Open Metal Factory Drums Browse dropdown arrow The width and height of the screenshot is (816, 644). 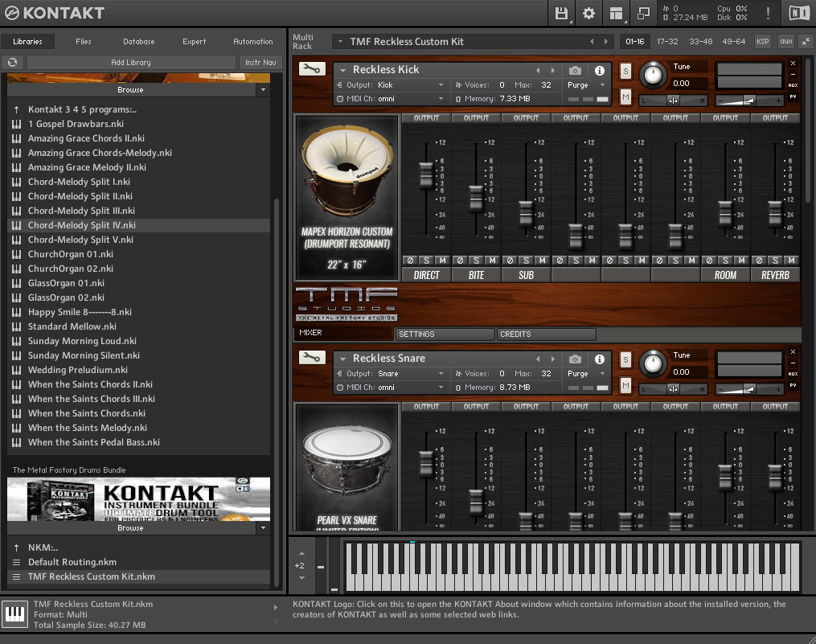tap(264, 528)
